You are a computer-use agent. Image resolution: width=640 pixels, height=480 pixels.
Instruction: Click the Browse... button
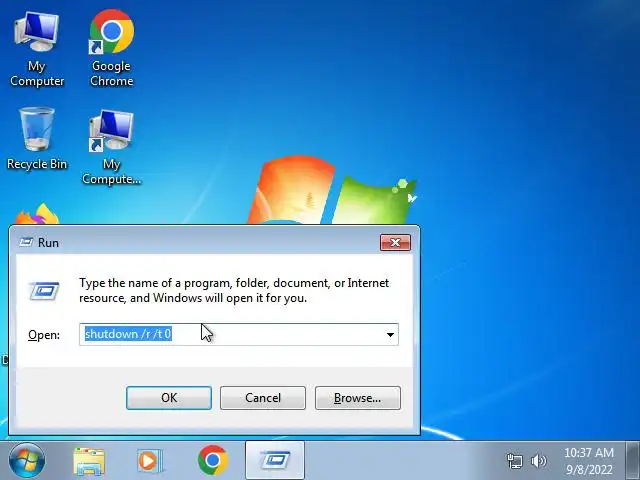(358, 398)
